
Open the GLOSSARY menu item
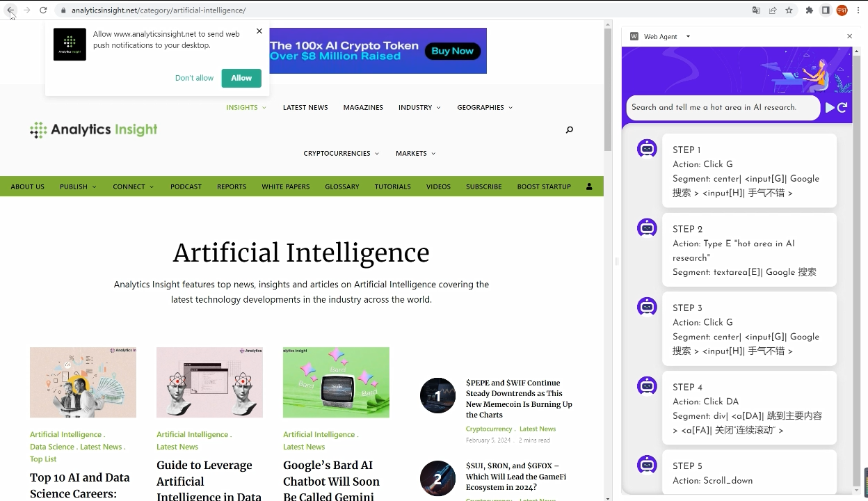342,186
